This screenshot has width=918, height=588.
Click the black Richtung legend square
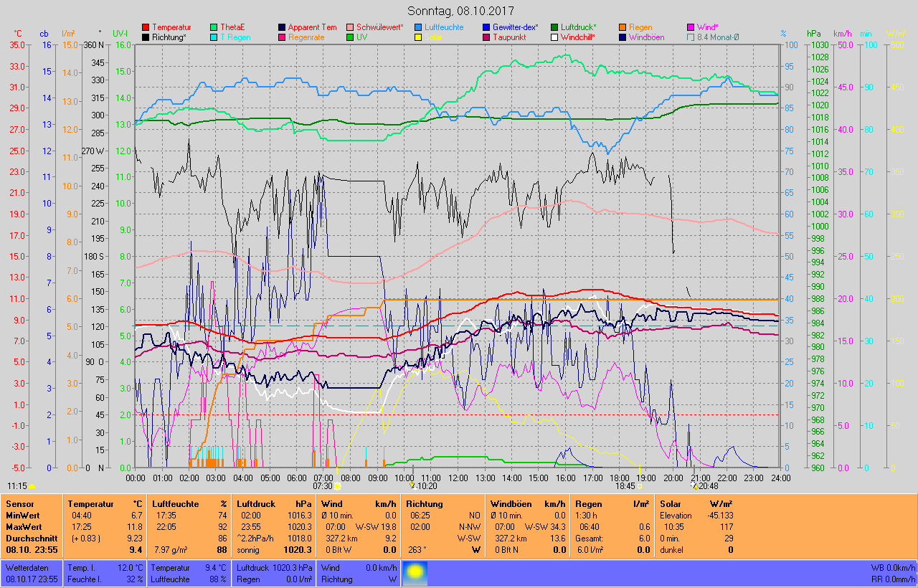146,37
